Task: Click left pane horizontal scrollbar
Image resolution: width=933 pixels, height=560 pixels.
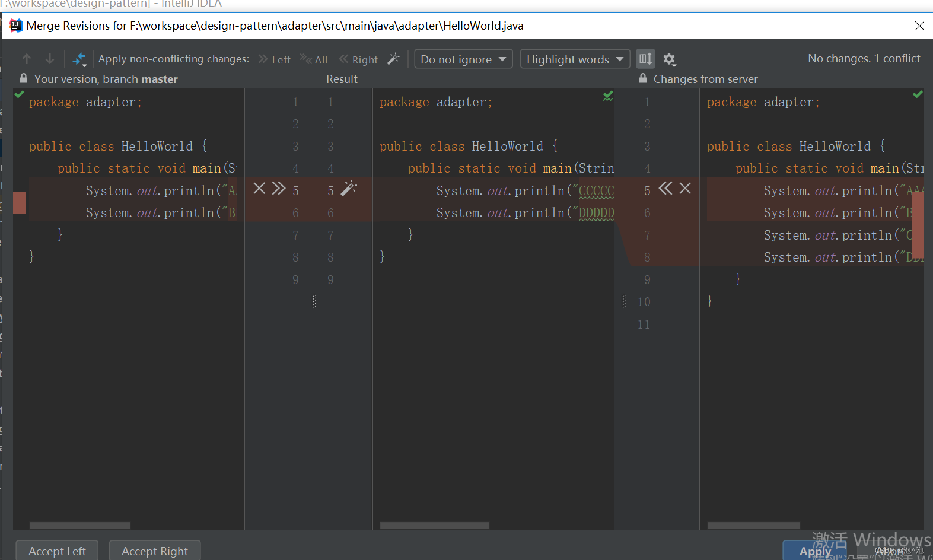Action: [80, 526]
